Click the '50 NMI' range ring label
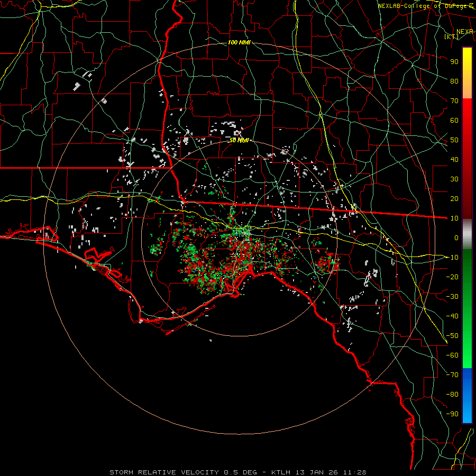 [239, 140]
